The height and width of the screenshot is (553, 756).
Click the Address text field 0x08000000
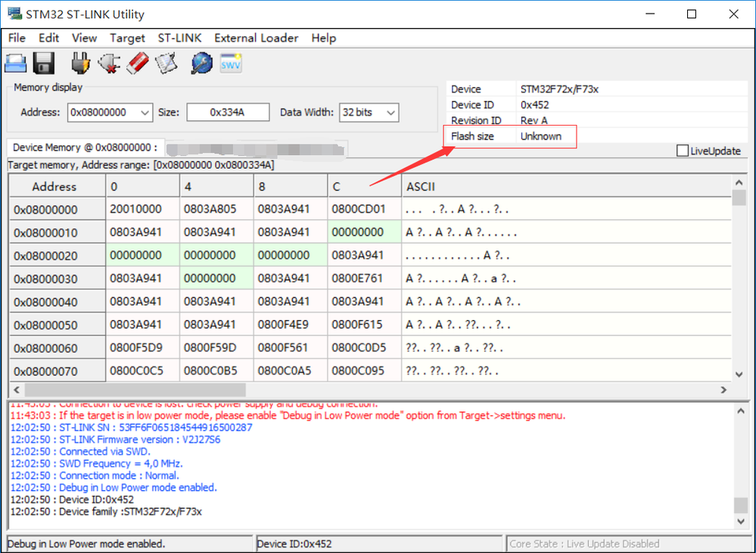point(103,113)
